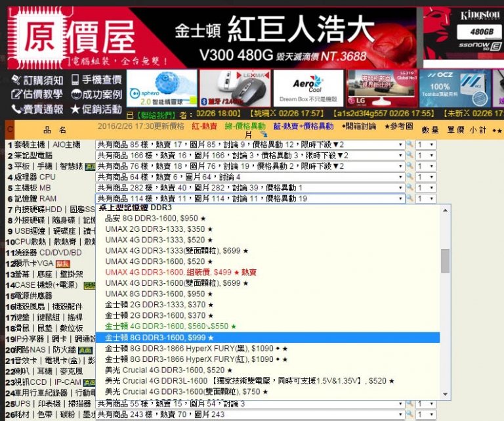
Task: Open the LEXMA bluetooth mouse ad
Action: 236,89
